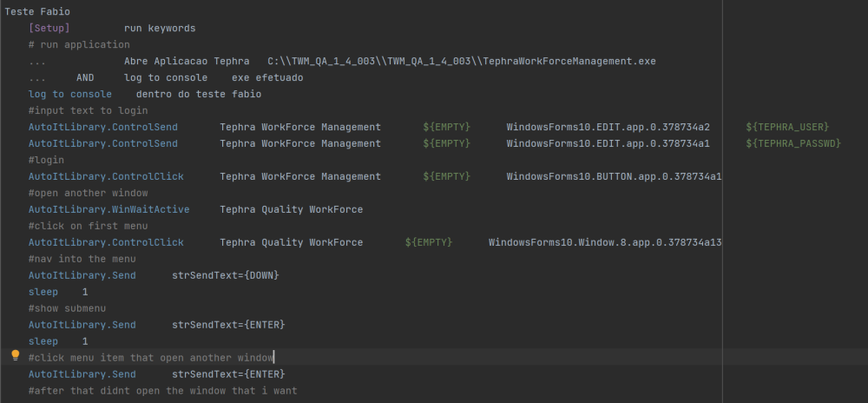Click the test name Teste Fabio
Image resolution: width=868 pixels, height=403 pixels.
[x=37, y=11]
